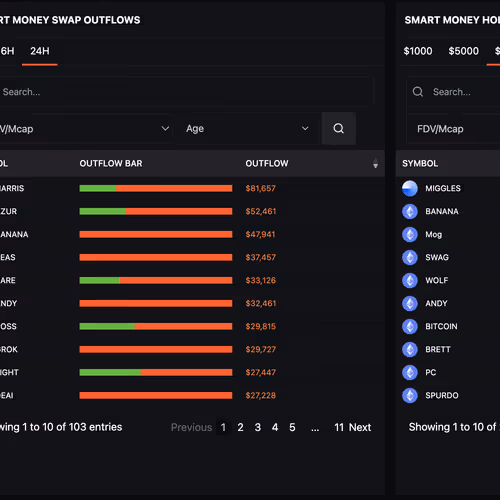This screenshot has width=500, height=500.
Task: Sort by the OUTFLOW column arrows
Action: [x=375, y=163]
